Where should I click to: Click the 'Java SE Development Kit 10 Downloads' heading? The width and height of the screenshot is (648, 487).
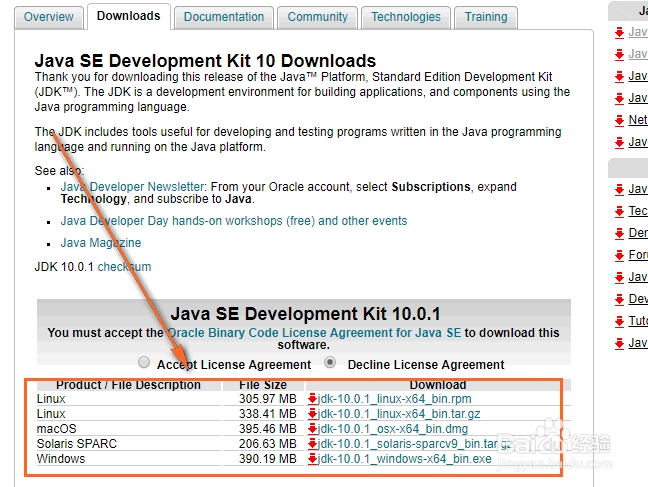click(x=205, y=61)
